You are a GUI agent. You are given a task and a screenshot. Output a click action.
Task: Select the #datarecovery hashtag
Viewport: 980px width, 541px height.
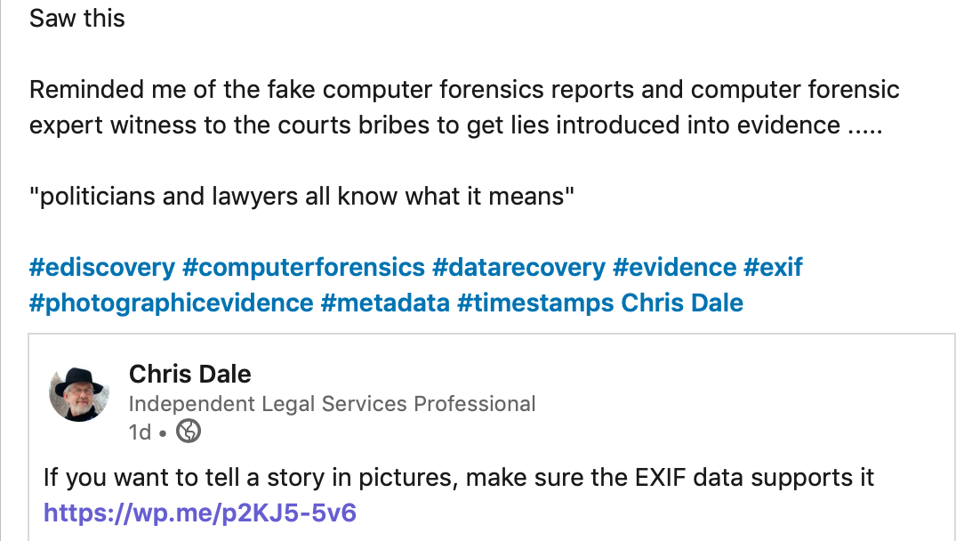coord(518,267)
